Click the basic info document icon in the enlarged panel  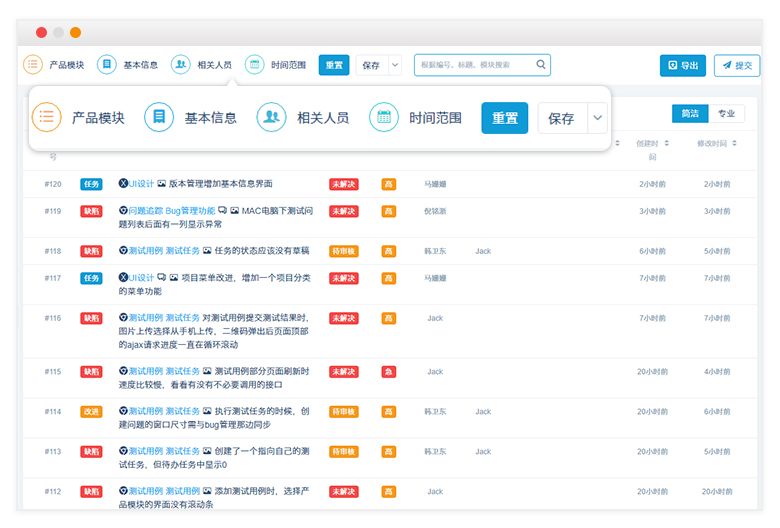pos(159,117)
